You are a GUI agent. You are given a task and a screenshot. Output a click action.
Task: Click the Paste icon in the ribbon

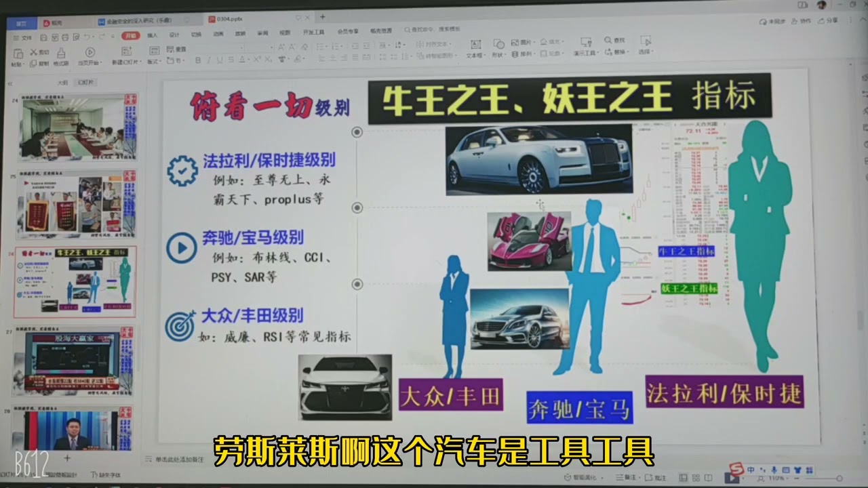tap(18, 52)
